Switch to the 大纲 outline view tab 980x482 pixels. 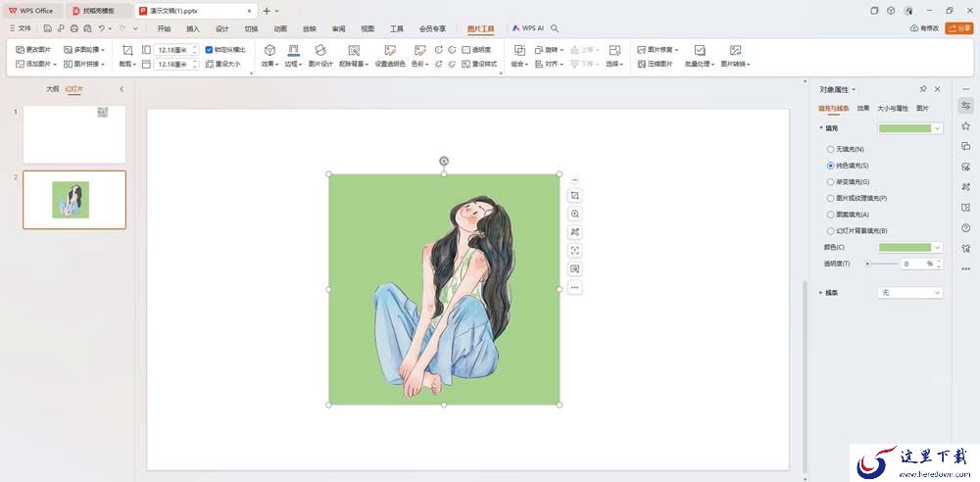[53, 89]
